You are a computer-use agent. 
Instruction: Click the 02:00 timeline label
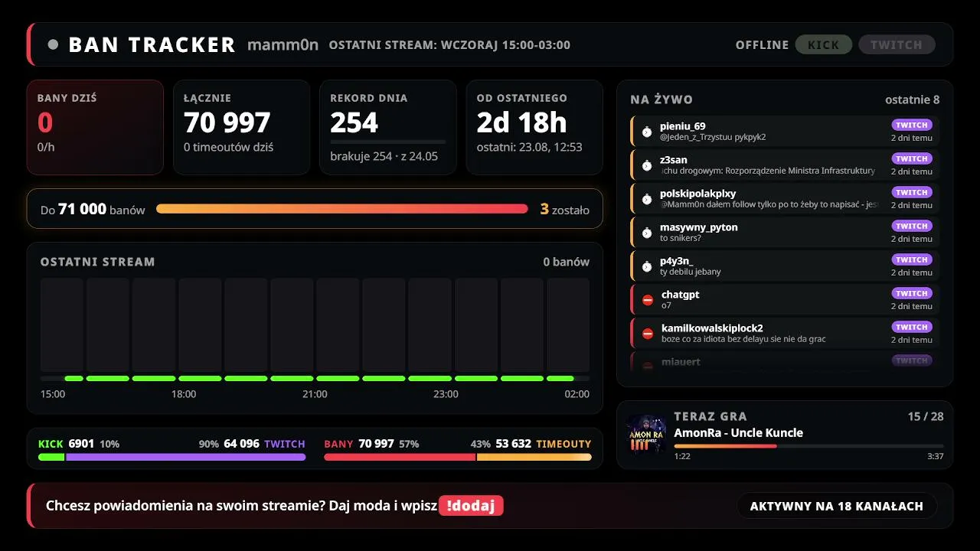point(577,394)
